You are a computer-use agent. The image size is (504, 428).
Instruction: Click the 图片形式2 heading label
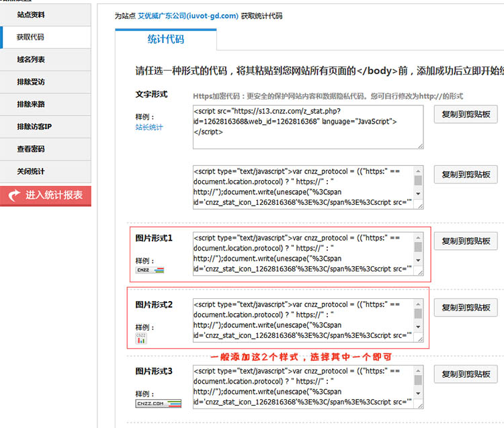coord(154,304)
